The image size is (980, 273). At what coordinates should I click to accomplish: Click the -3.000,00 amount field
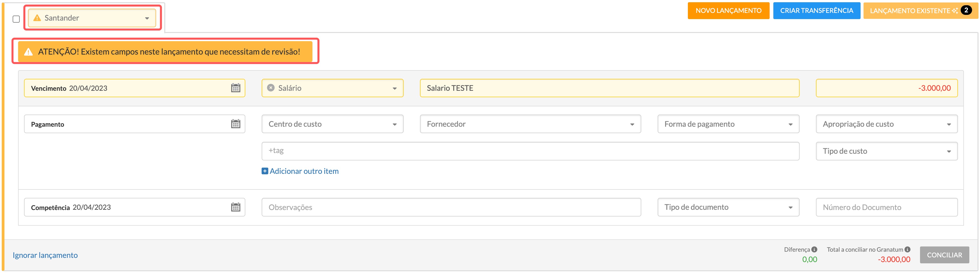[x=886, y=88]
